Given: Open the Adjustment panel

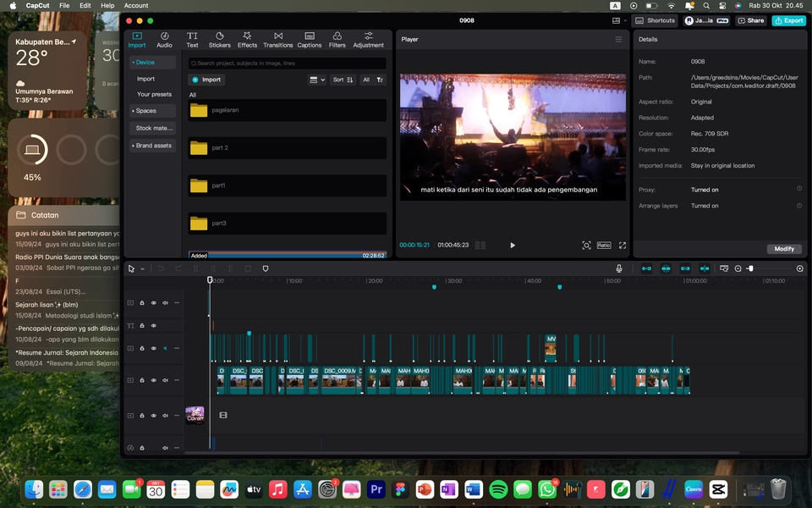Looking at the screenshot, I should click(x=368, y=39).
